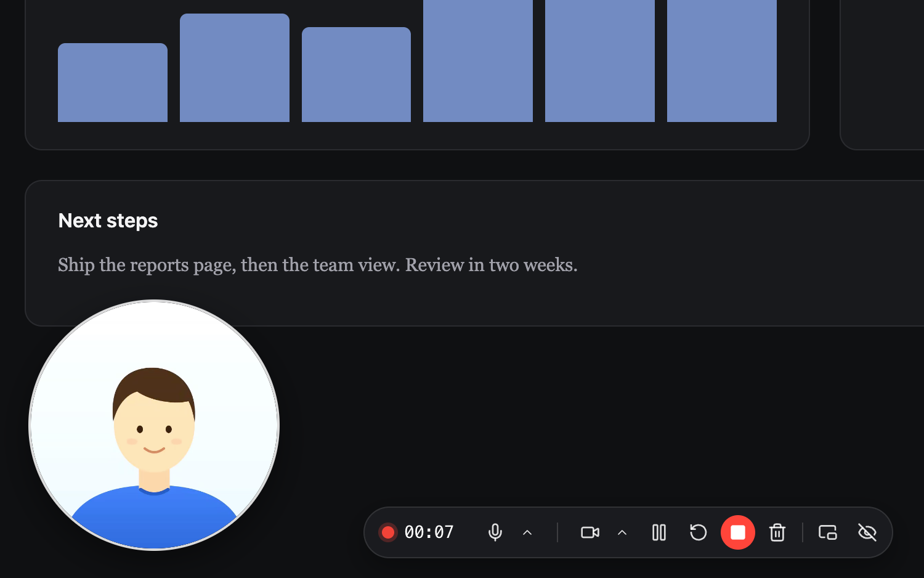Expand camera options chevron
The height and width of the screenshot is (578, 924).
(622, 532)
